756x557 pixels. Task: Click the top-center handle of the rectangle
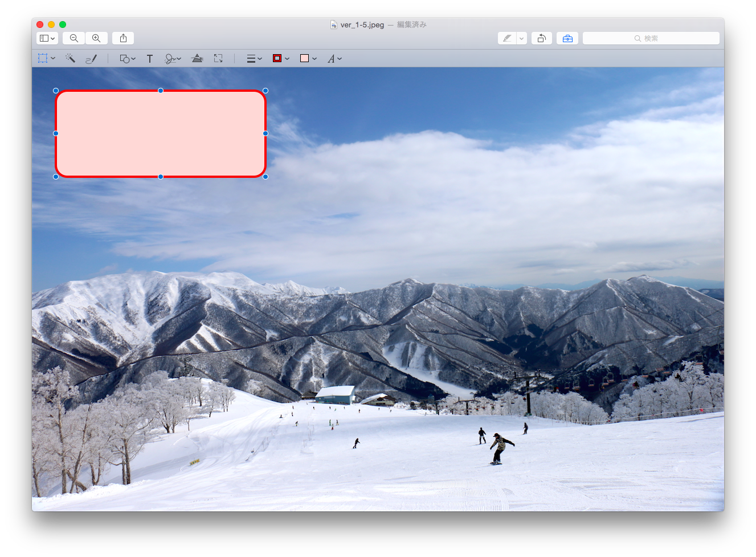(161, 91)
